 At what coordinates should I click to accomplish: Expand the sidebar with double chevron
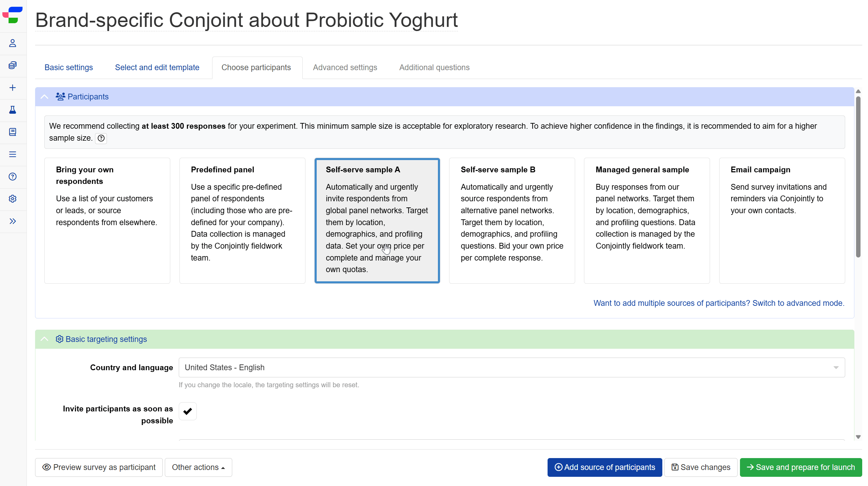[x=13, y=221]
